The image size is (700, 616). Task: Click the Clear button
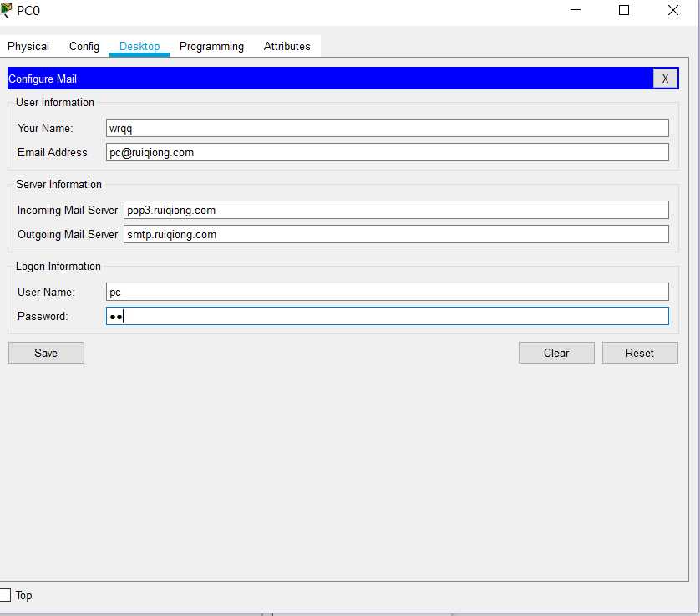point(556,353)
